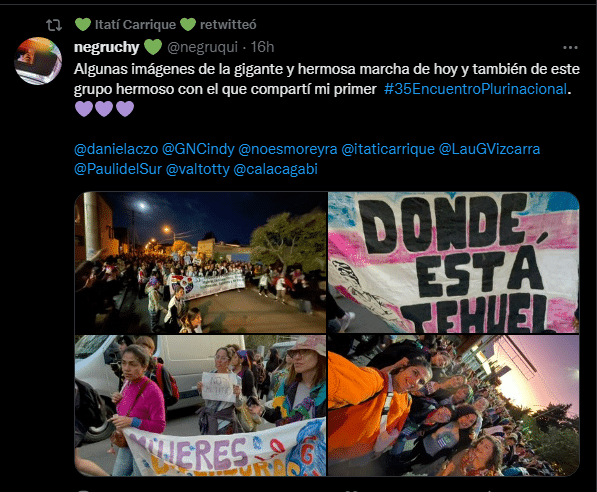Screen dimensions: 597x492
Task: View the Mujeres banner march photo
Action: point(200,406)
